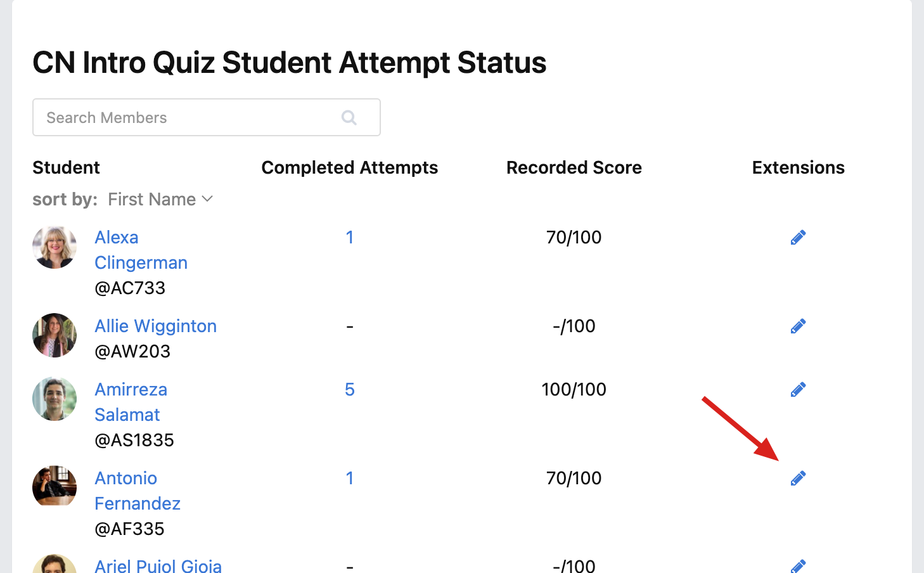View Amirreza Salamat's 5 completed attempts
Viewport: 924px width, 573px height.
click(349, 389)
